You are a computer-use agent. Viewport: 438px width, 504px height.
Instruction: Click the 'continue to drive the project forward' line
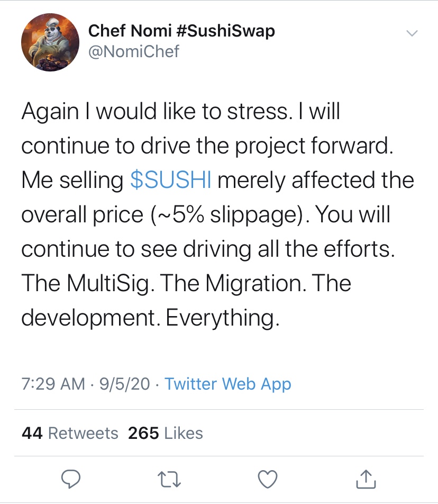(x=207, y=146)
